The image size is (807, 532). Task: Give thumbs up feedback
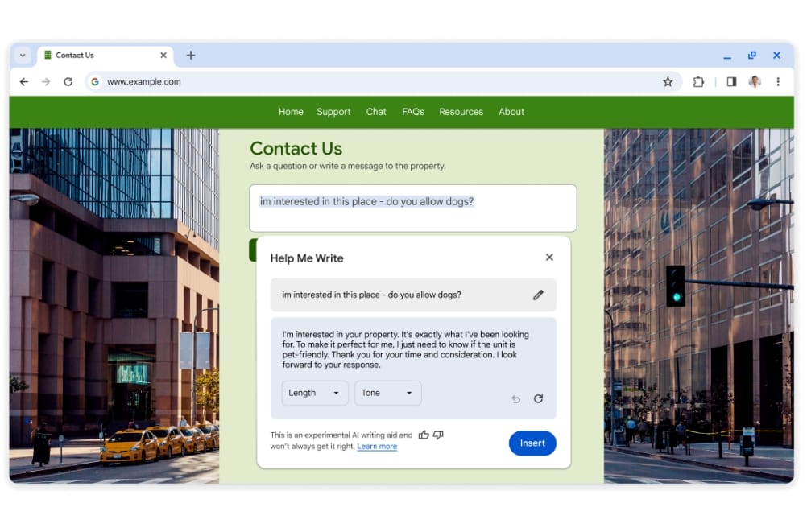(424, 435)
